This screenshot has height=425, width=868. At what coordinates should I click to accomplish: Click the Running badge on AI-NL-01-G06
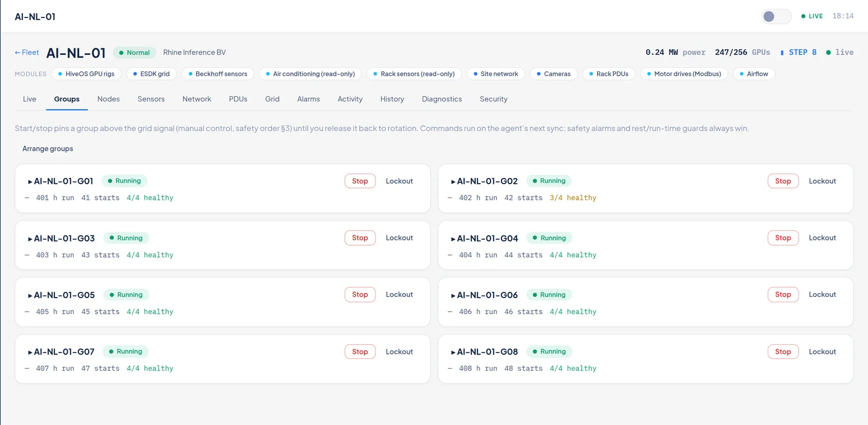pyautogui.click(x=549, y=295)
